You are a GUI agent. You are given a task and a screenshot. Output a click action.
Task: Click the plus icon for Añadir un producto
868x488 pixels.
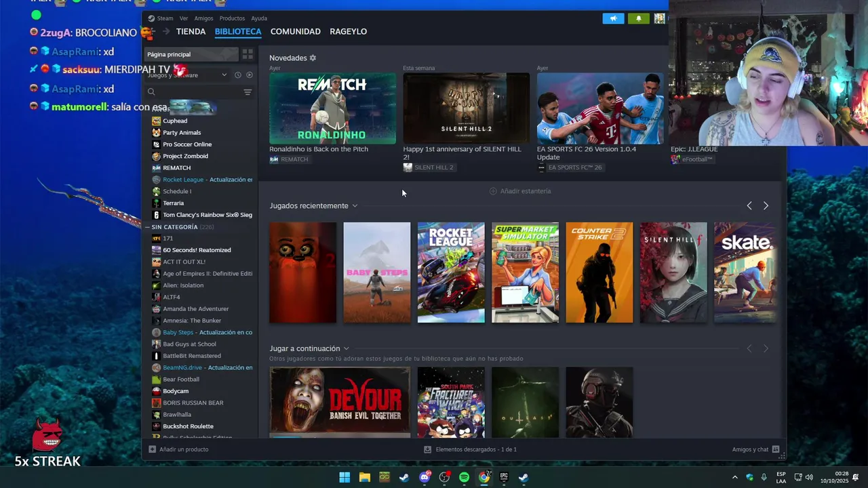pos(153,449)
